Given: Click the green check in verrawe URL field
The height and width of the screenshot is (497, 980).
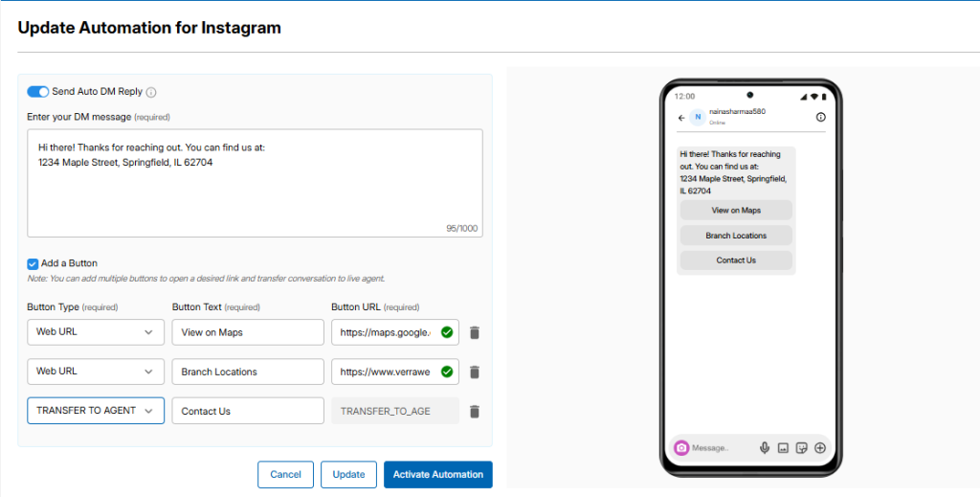Looking at the screenshot, I should pyautogui.click(x=446, y=372).
